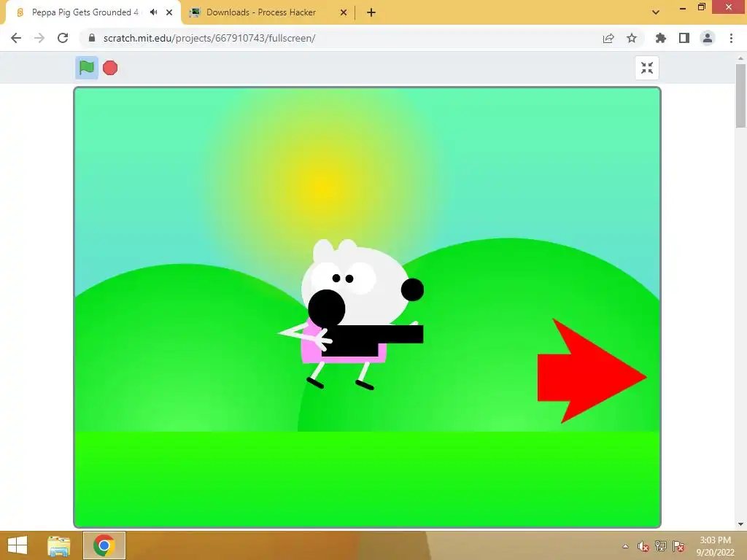Toggle the Chrome side panel
This screenshot has height=560, width=747.
684,38
